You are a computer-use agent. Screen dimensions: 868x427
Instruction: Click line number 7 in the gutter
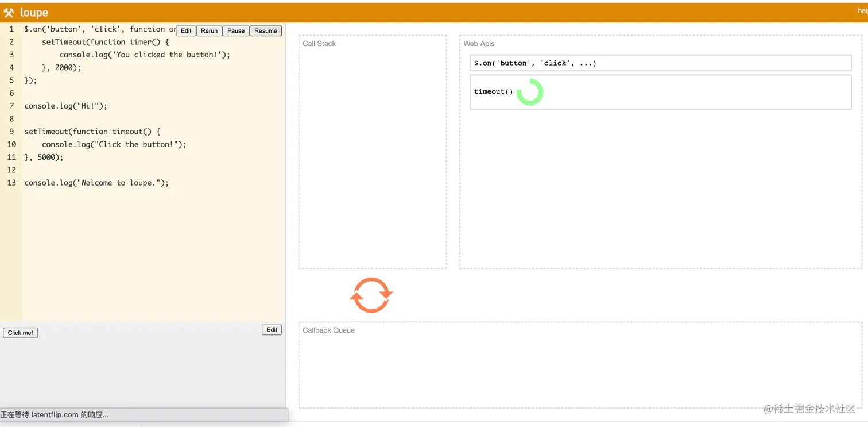click(x=11, y=106)
